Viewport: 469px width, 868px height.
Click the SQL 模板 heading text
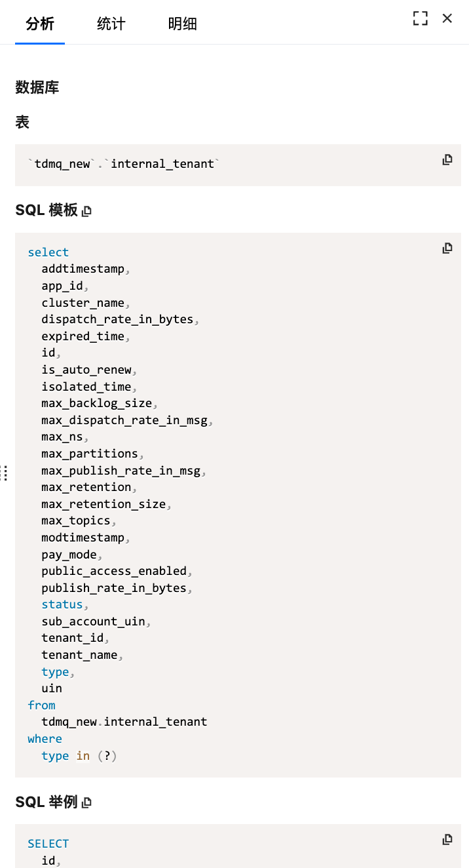point(47,210)
